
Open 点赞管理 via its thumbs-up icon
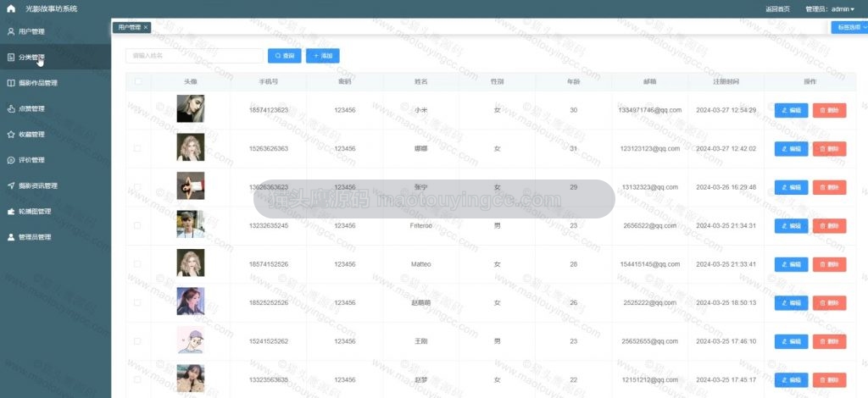10,108
